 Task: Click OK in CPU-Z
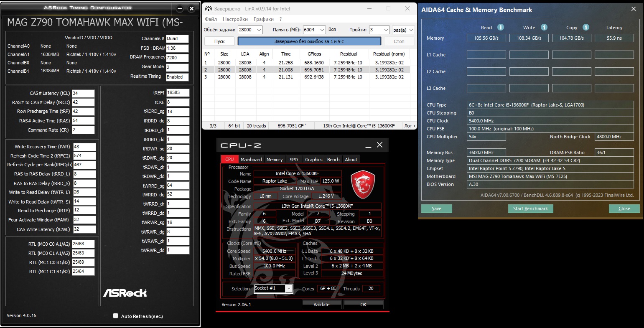363,305
